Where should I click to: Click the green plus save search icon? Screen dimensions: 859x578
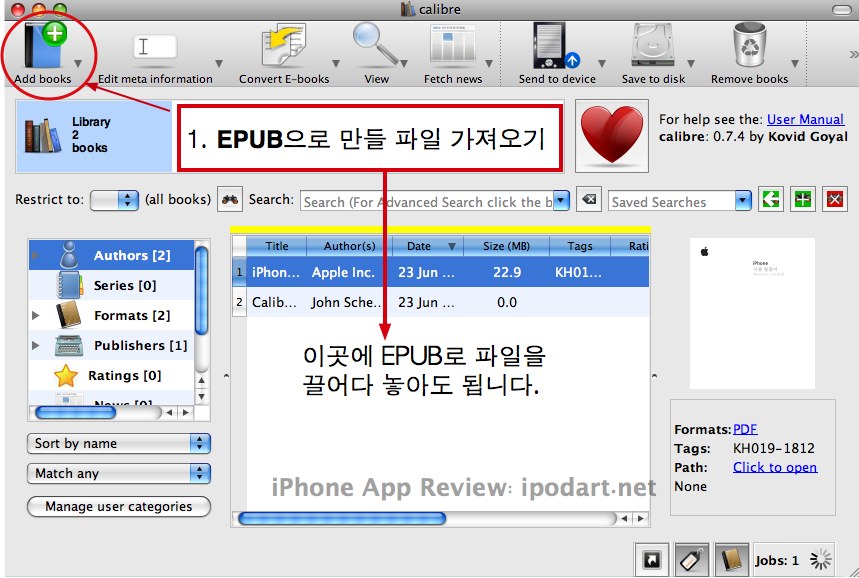(803, 199)
